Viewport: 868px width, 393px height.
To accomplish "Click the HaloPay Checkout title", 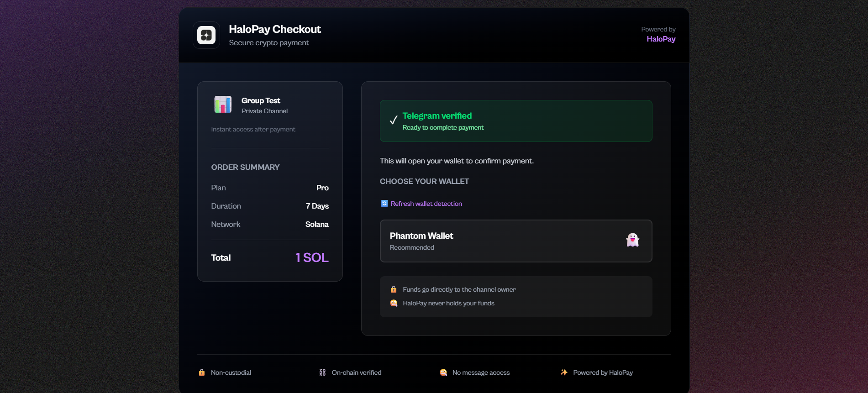I will coord(275,29).
